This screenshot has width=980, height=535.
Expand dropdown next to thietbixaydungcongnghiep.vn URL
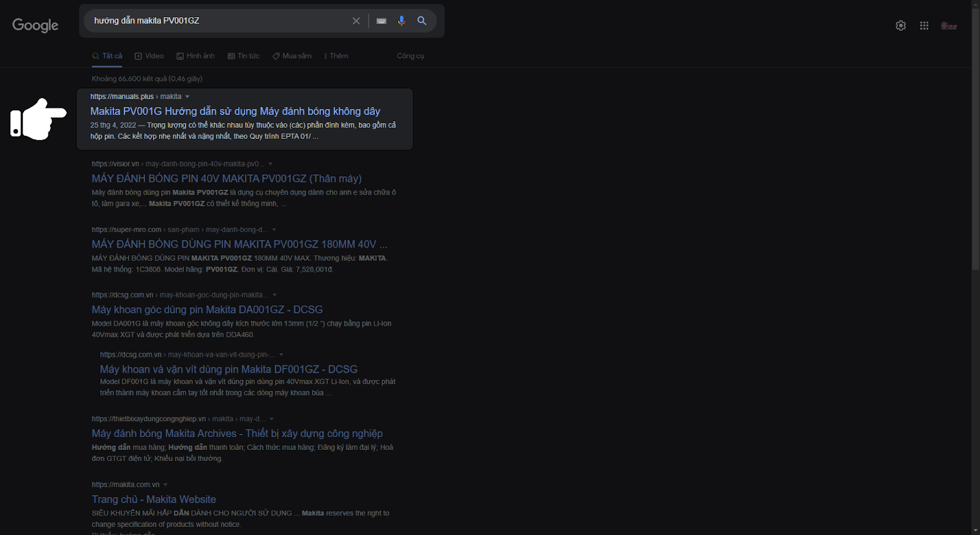tap(271, 419)
